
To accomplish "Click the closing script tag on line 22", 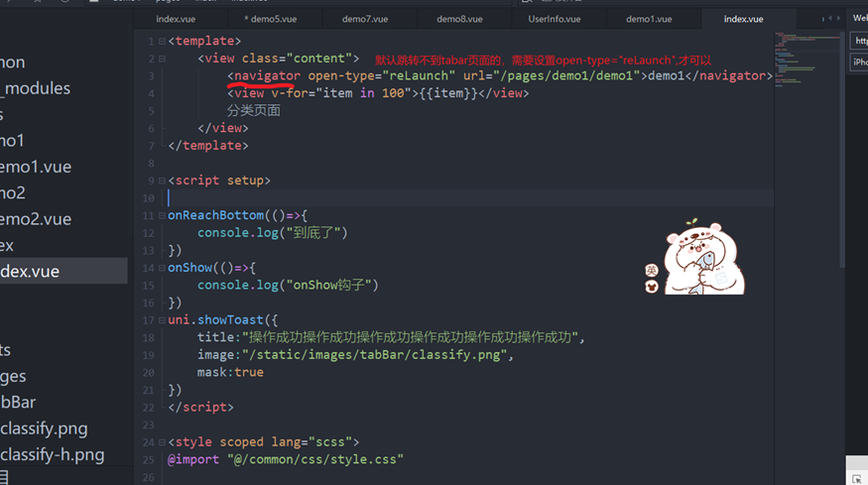I will click(x=201, y=408).
